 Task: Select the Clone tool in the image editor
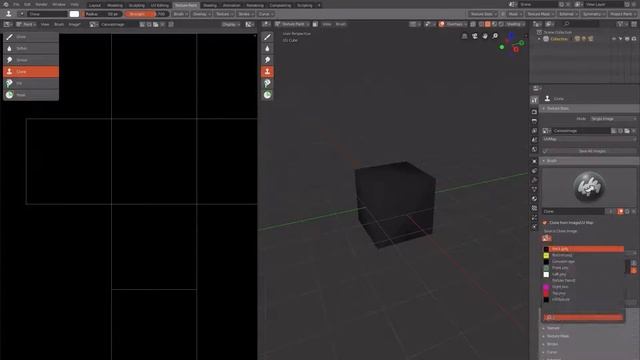tap(31, 71)
